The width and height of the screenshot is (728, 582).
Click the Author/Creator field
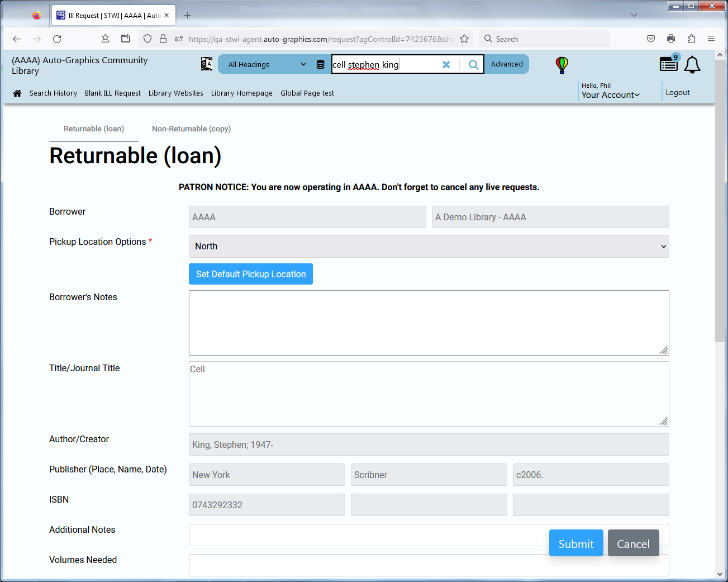(429, 444)
